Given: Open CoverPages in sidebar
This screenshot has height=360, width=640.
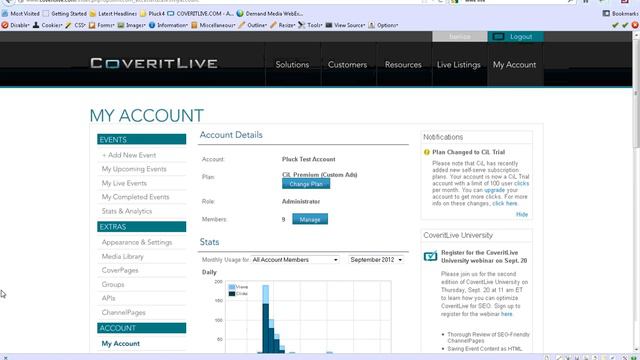Looking at the screenshot, I should pyautogui.click(x=120, y=270).
